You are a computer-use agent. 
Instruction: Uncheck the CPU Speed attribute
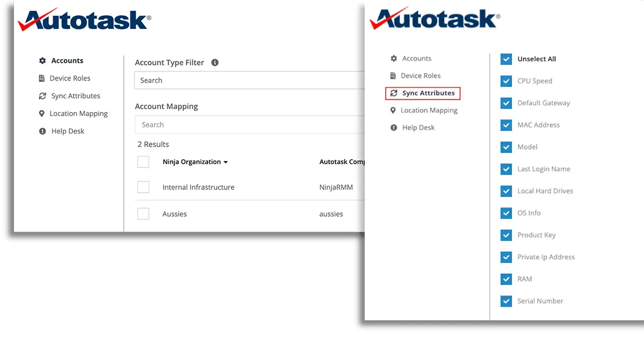click(x=506, y=81)
